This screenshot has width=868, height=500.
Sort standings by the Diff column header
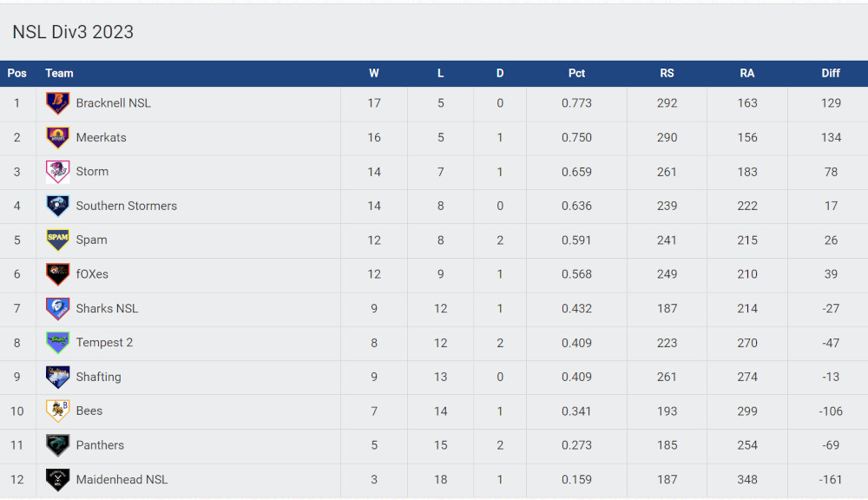pos(831,73)
